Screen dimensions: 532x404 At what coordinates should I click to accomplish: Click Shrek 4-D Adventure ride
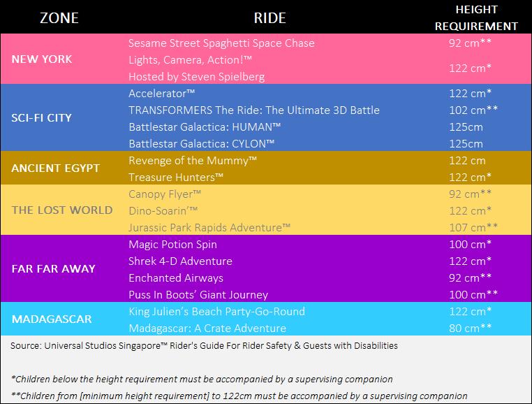click(180, 261)
